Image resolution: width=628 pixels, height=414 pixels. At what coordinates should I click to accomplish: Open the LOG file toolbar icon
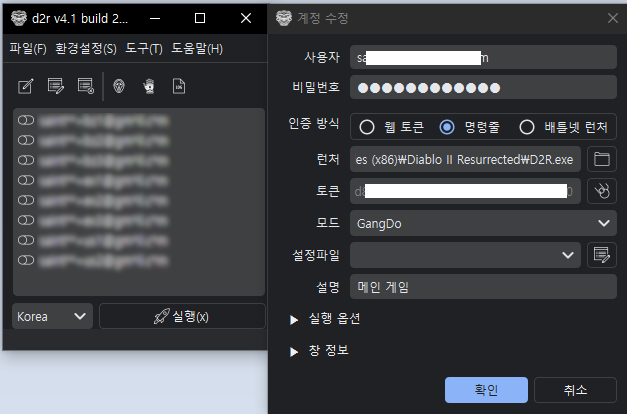click(179, 86)
